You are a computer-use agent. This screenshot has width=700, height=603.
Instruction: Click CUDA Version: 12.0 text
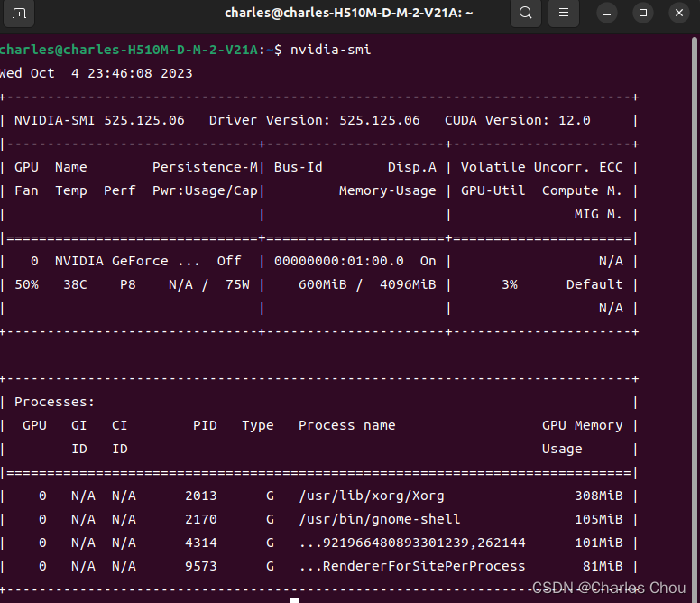[518, 120]
